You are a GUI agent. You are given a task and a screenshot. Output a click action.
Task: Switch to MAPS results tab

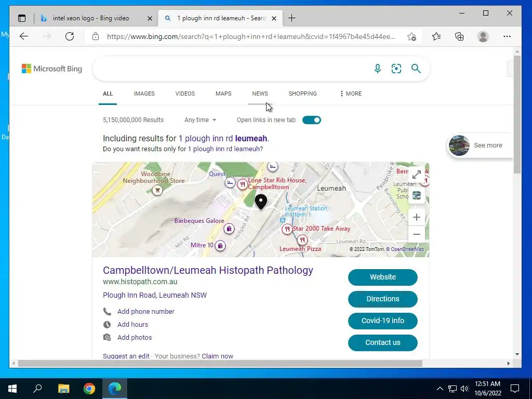[223, 94]
